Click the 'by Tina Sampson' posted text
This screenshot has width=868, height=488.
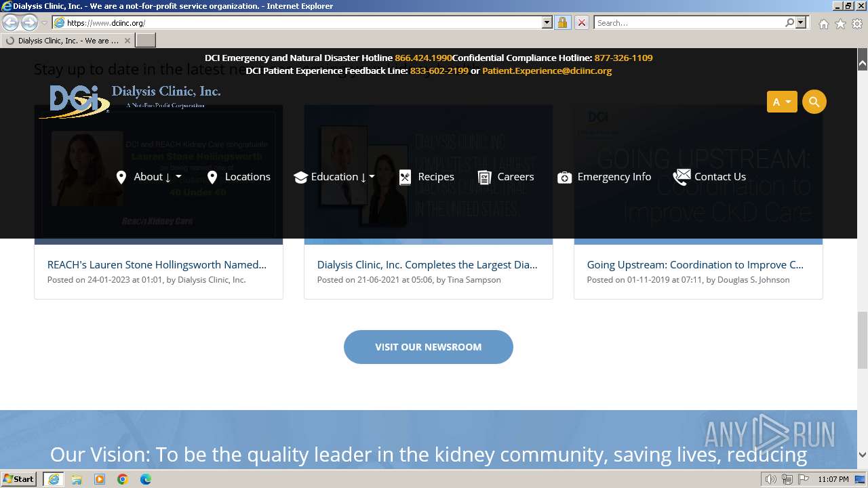click(469, 280)
